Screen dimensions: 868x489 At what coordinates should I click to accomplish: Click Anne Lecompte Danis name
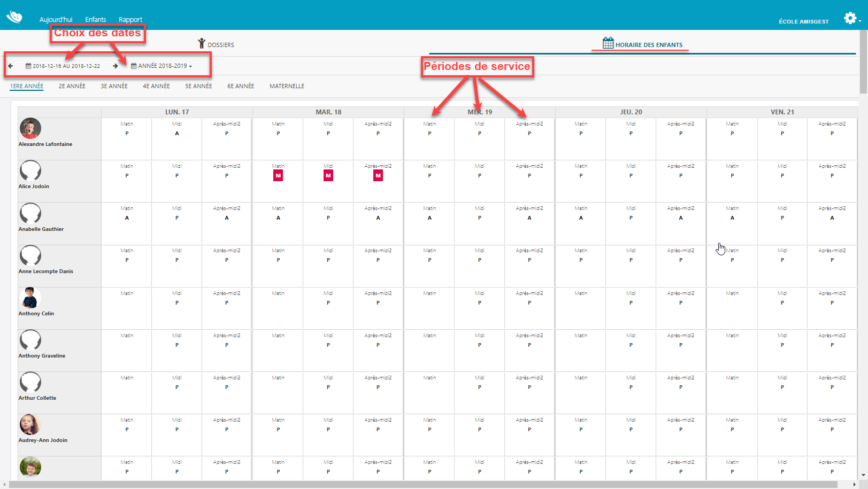(46, 271)
